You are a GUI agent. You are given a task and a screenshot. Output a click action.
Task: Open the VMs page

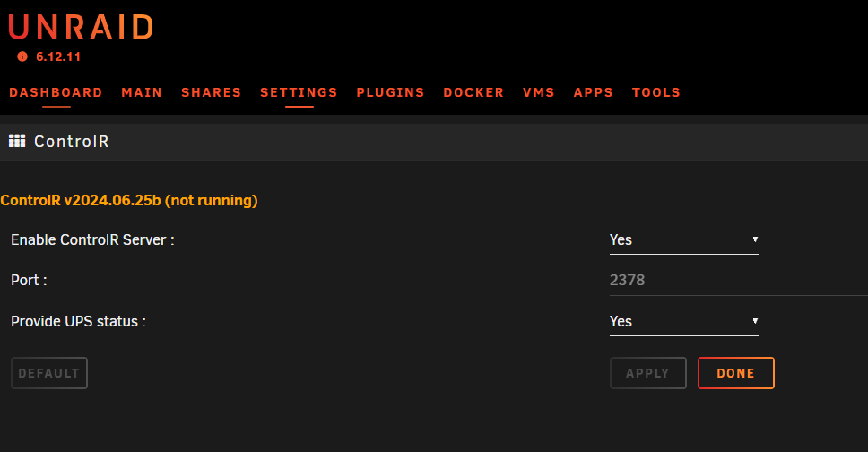coord(539,92)
